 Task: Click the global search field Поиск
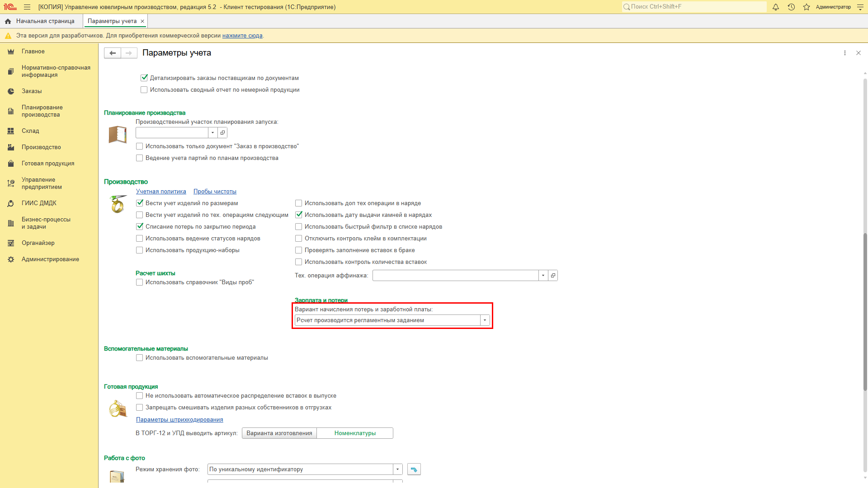(x=694, y=7)
